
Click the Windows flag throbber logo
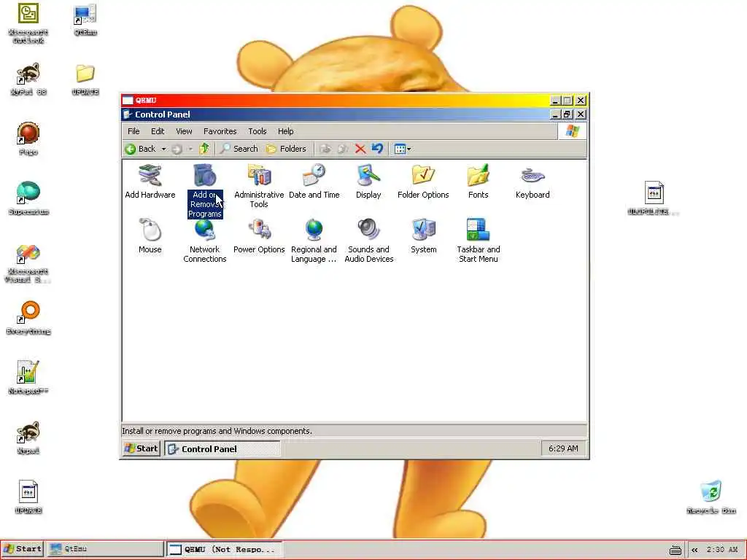coord(572,131)
